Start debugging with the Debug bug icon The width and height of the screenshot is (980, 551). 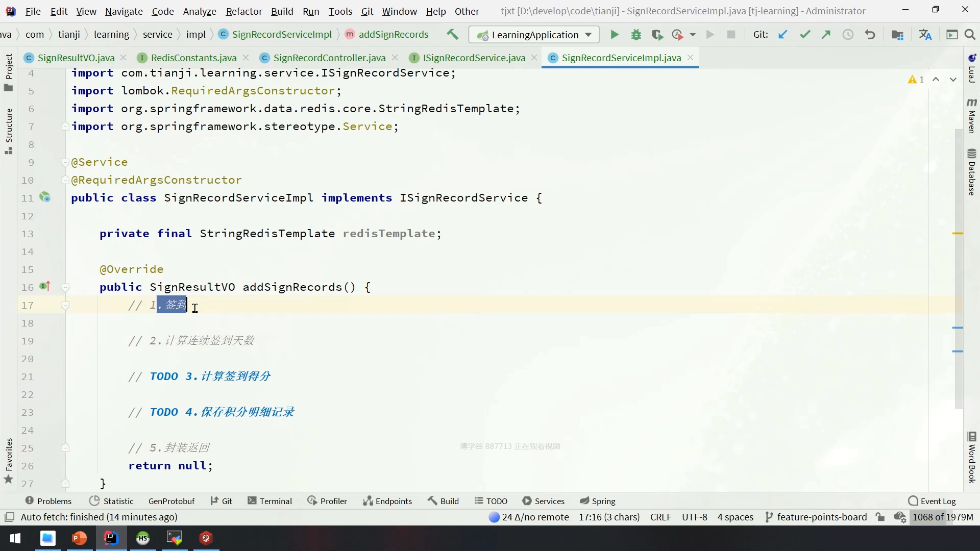pyautogui.click(x=636, y=35)
